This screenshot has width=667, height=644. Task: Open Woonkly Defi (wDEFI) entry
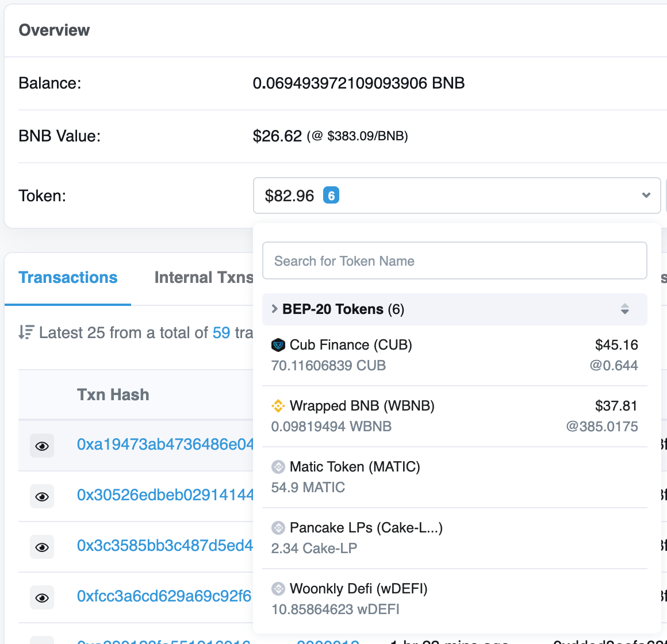click(x=454, y=599)
